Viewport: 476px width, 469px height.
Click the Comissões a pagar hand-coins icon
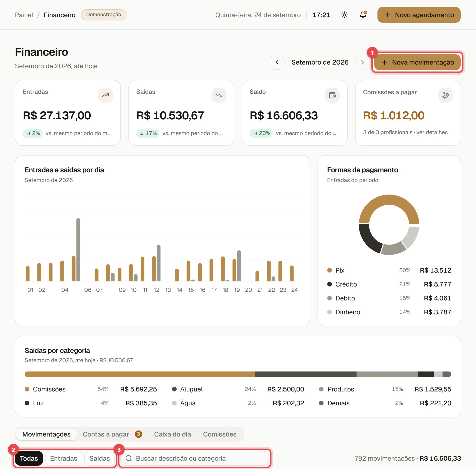(x=446, y=95)
